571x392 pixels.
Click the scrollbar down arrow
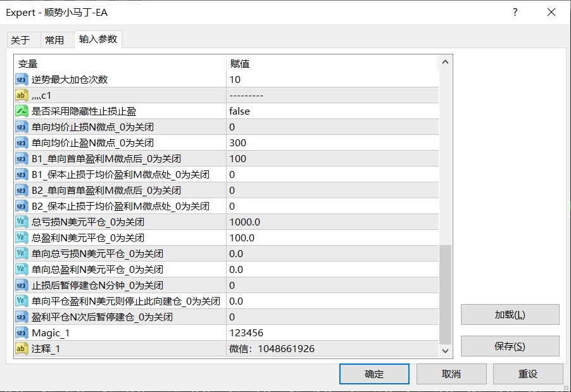pyautogui.click(x=445, y=350)
